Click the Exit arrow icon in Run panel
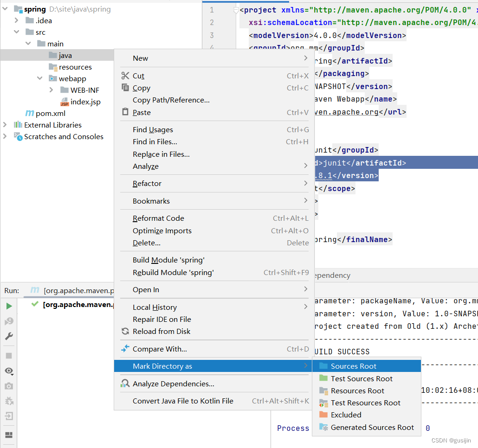Viewport: 478px width, 448px height. coord(9,416)
